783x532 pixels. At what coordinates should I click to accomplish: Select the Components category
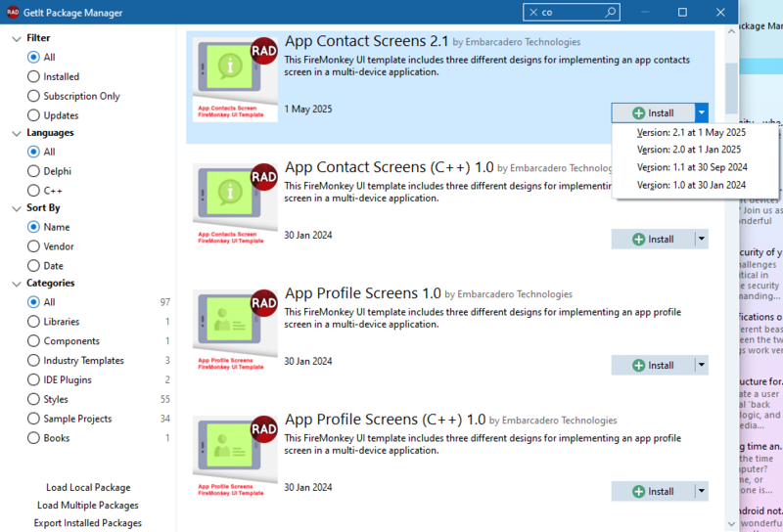pos(33,341)
